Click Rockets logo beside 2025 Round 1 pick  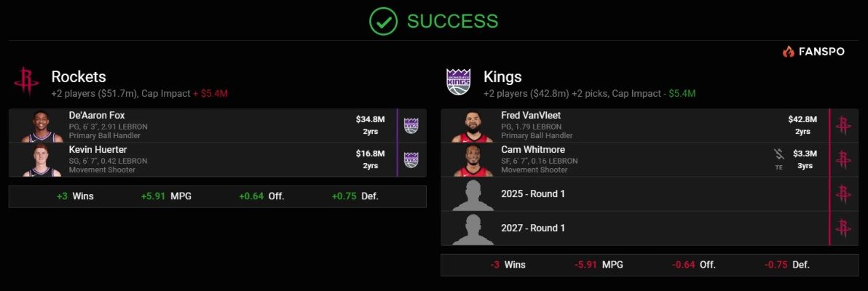(x=844, y=194)
